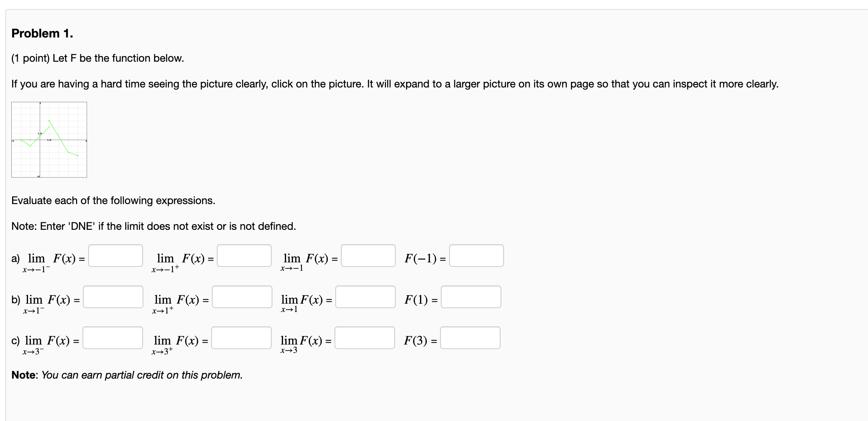Click the left-hand limit x→−1⁻ answer box

[x=116, y=256]
